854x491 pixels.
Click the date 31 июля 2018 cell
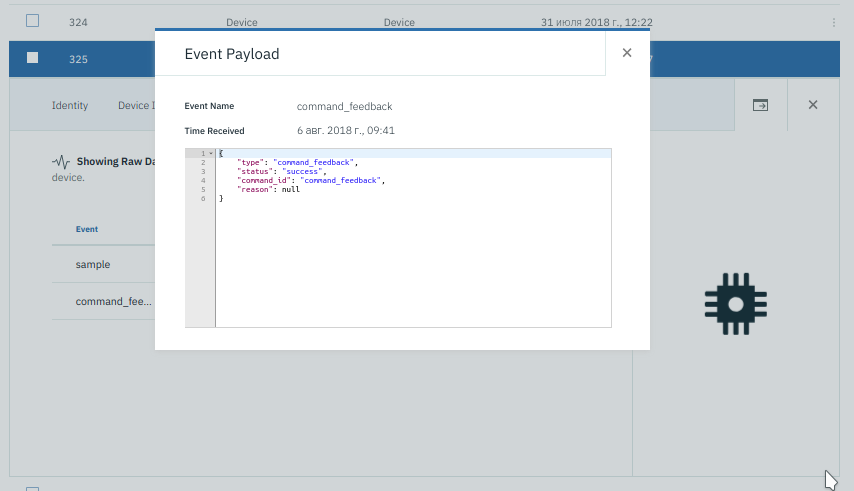(x=596, y=22)
